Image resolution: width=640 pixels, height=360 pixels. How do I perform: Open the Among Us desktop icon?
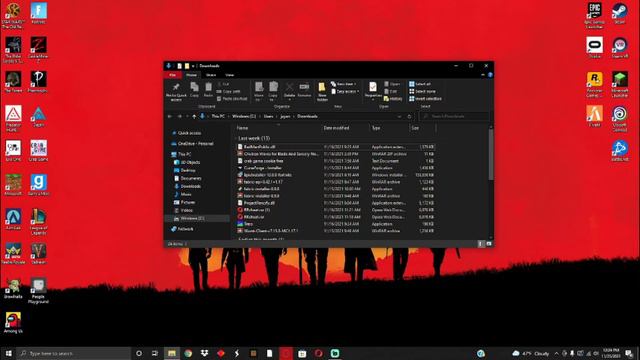point(13,322)
